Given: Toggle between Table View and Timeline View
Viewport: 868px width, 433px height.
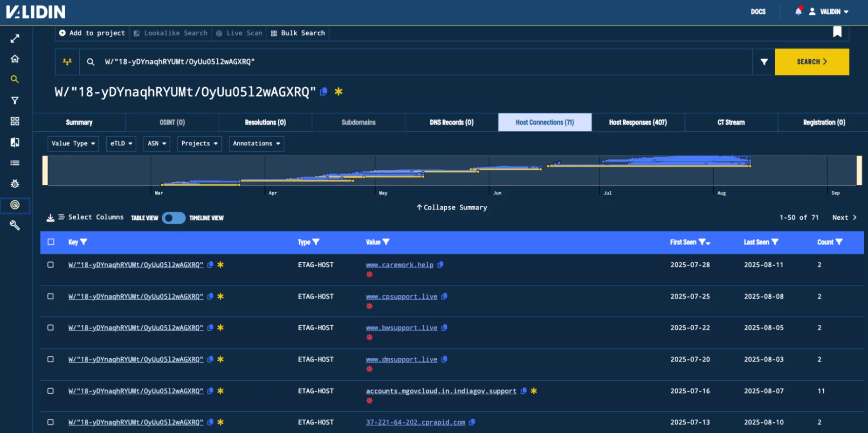Looking at the screenshot, I should coord(174,218).
